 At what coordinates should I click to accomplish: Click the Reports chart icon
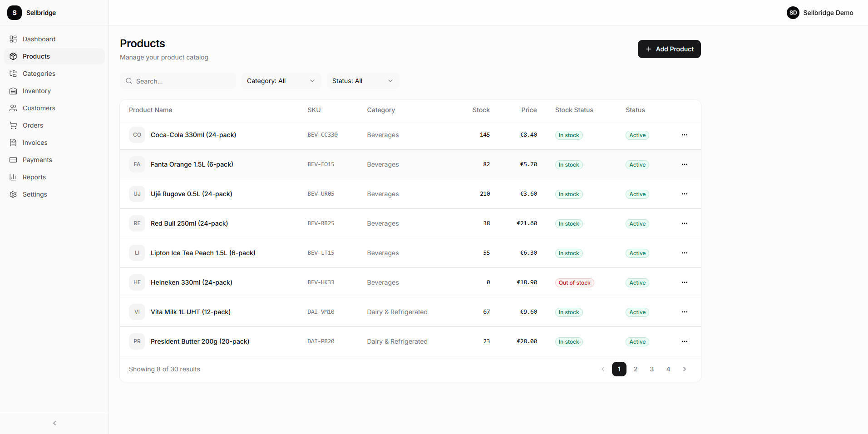pos(14,177)
